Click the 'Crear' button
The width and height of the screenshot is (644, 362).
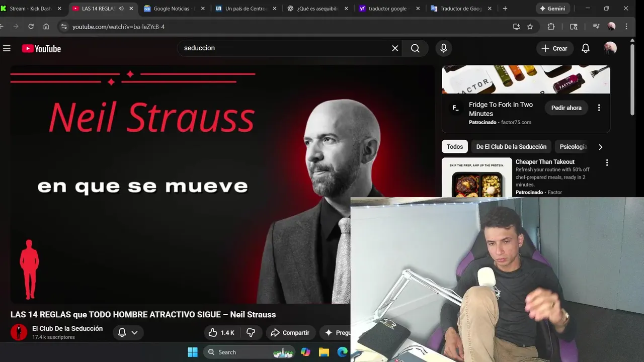(554, 48)
